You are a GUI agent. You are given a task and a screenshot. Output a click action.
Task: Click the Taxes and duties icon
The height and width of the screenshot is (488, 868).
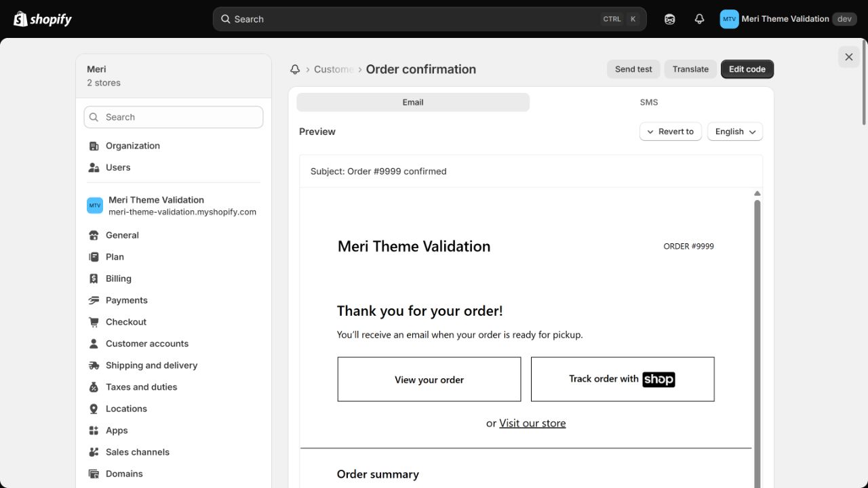click(x=94, y=387)
